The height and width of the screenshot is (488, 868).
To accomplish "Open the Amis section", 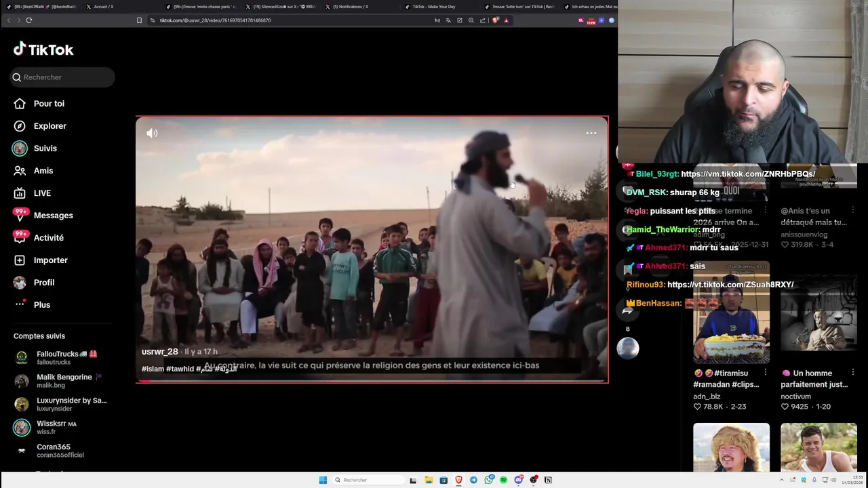I will 33,171.
